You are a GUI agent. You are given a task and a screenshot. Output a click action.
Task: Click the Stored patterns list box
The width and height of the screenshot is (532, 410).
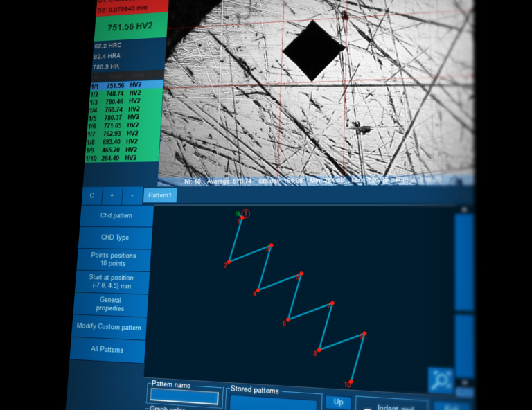pyautogui.click(x=273, y=404)
